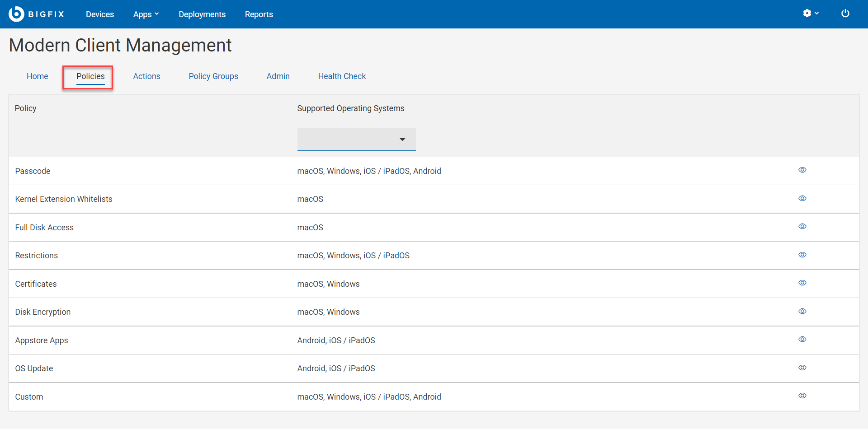
Task: Go to Deployments in top navigation
Action: [x=202, y=14]
